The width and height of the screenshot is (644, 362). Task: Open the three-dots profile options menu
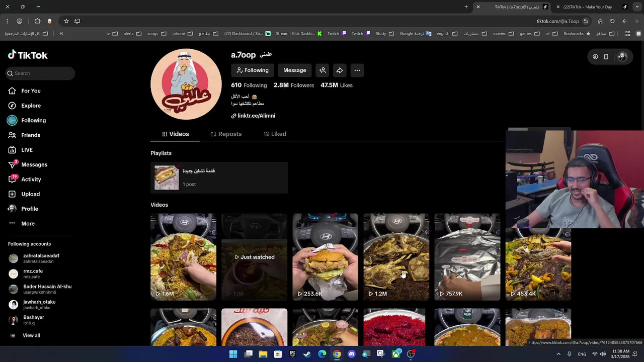[x=357, y=70]
